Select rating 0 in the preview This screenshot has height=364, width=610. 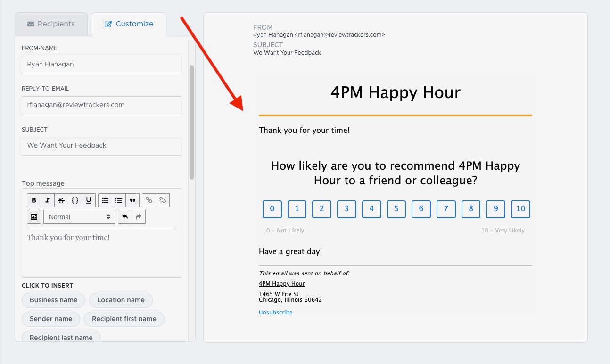[272, 209]
